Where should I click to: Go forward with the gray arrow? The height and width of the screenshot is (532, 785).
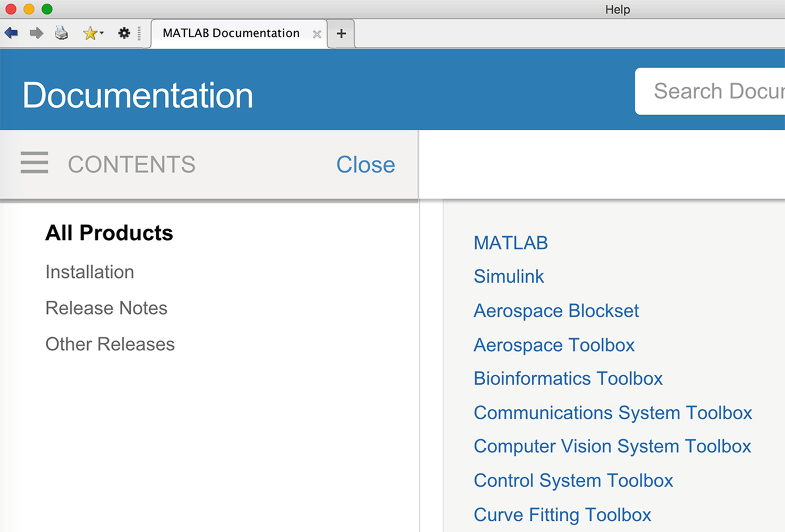click(x=36, y=33)
